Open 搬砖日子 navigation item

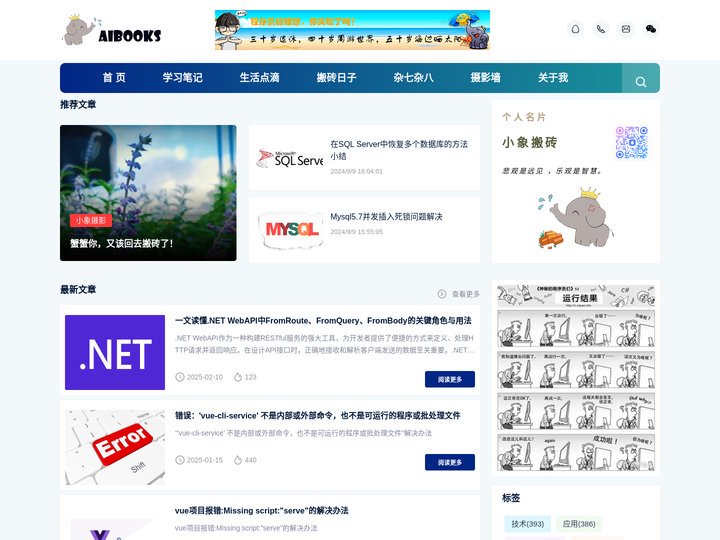(337, 78)
